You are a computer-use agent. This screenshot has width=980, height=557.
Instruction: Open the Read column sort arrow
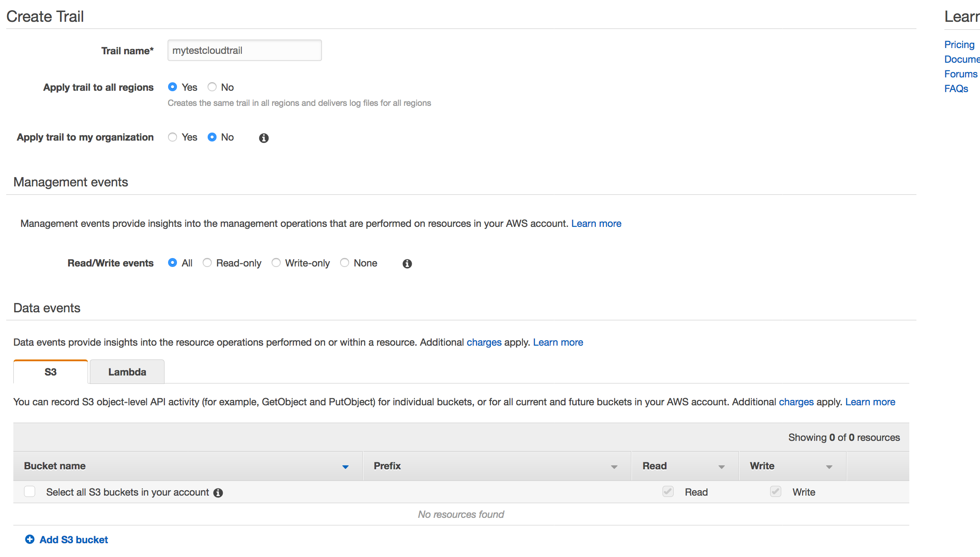pos(722,467)
